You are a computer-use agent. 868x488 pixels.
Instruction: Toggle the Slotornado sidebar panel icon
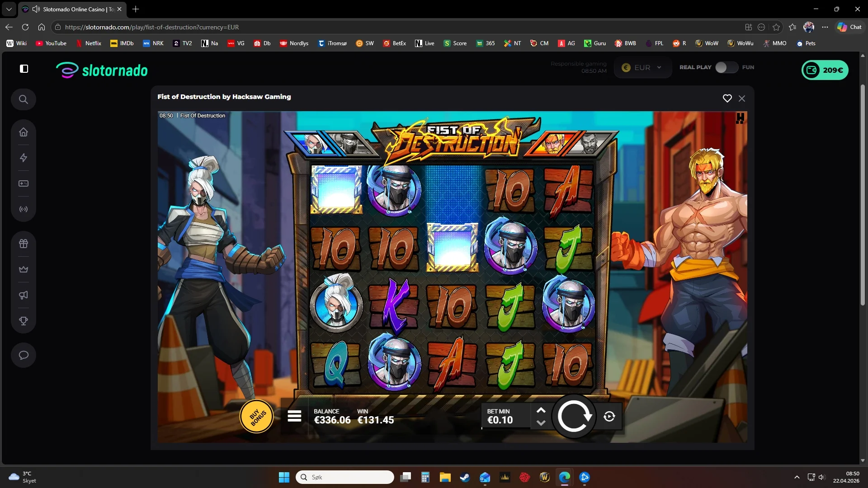coord(24,69)
